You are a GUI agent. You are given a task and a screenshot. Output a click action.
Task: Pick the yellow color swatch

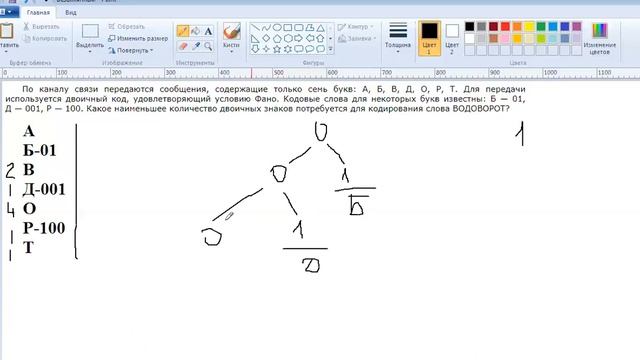pos(529,27)
